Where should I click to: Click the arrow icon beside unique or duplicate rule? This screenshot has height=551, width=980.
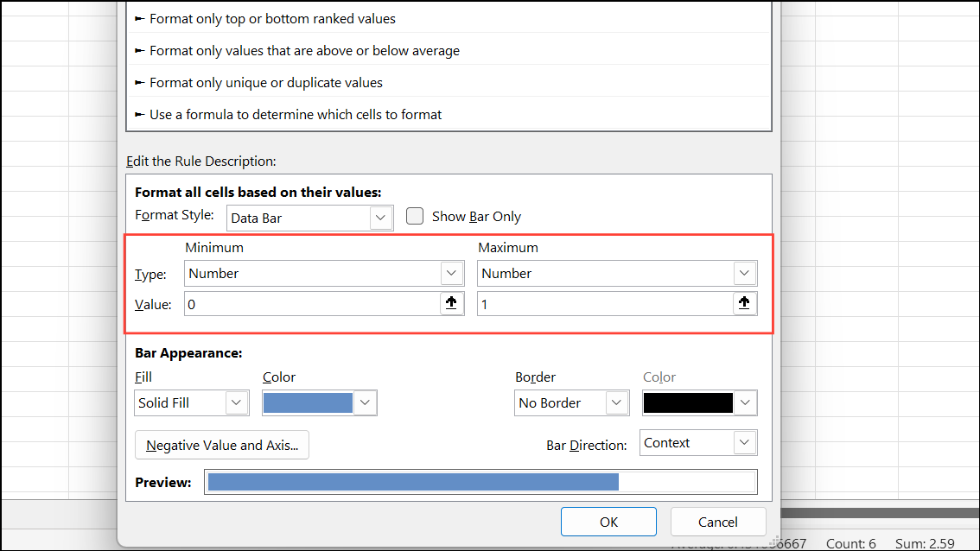pos(141,82)
